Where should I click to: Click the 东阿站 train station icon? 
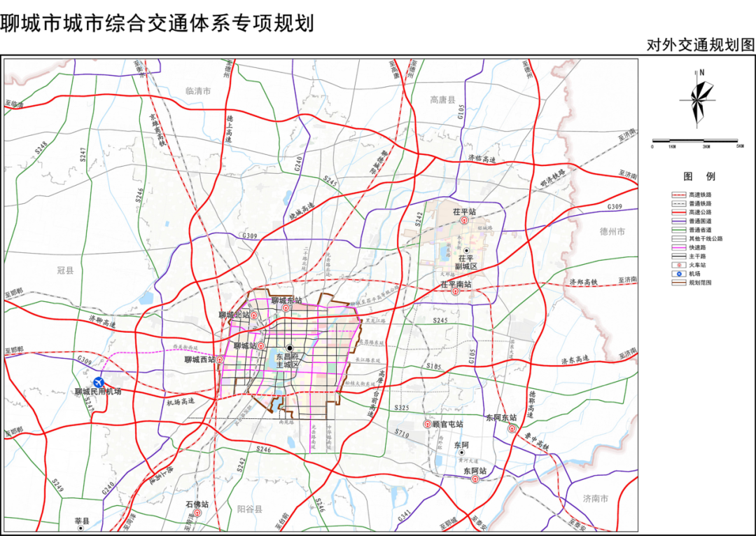click(477, 481)
